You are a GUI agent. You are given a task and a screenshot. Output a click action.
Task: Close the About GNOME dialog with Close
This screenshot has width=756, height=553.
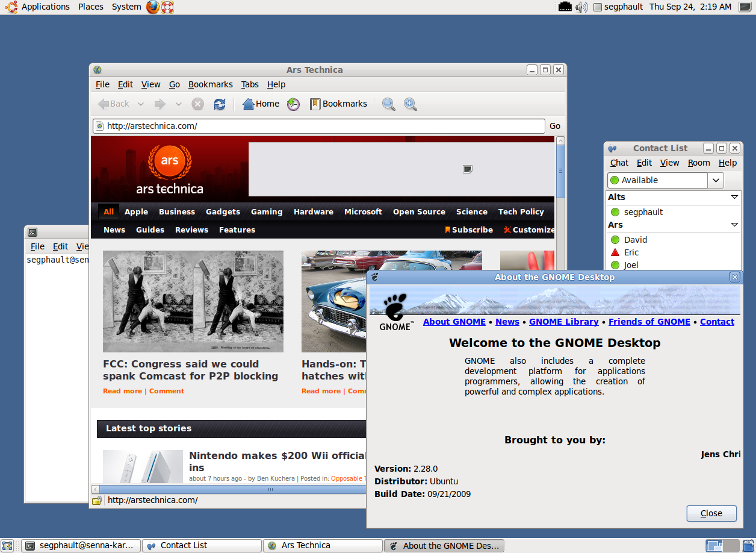[x=711, y=513]
